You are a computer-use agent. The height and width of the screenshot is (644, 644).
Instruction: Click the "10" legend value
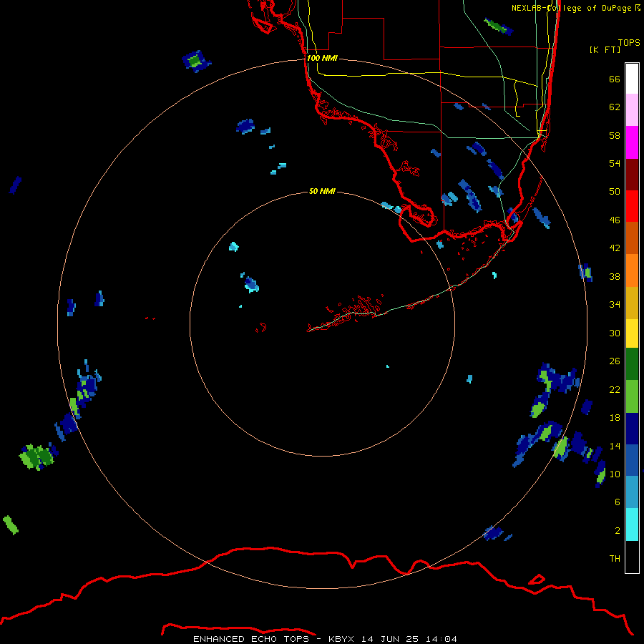(x=615, y=474)
